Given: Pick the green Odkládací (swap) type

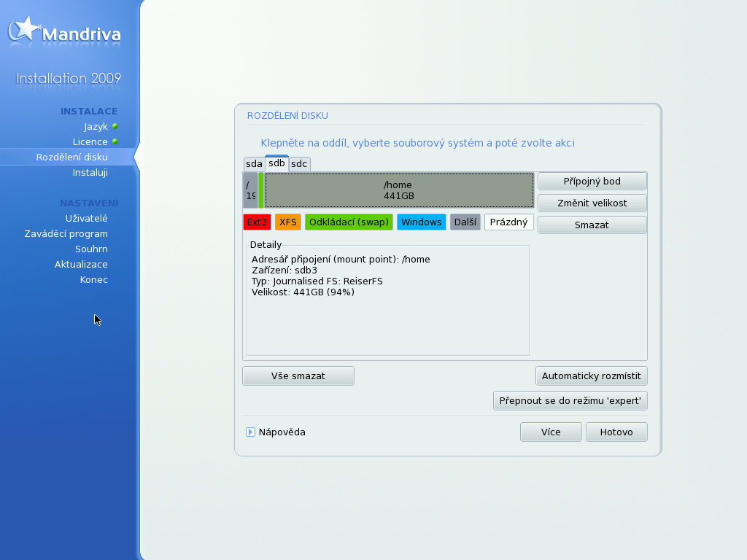Looking at the screenshot, I should (x=349, y=222).
